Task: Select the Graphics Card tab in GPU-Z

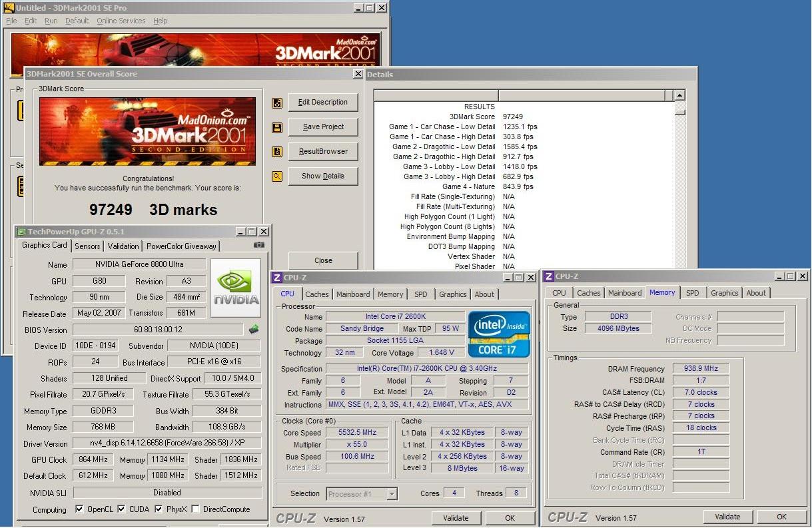Action: coord(45,245)
